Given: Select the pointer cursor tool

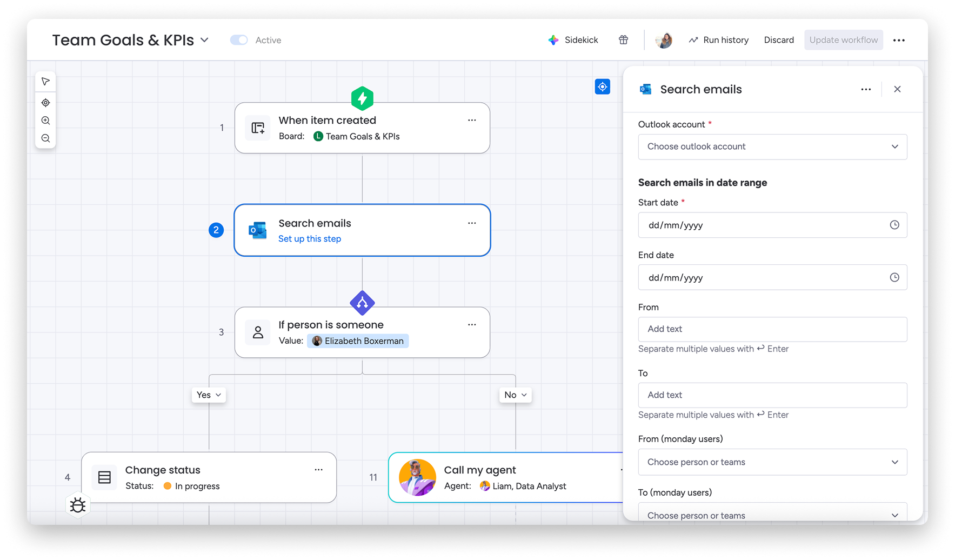Looking at the screenshot, I should pyautogui.click(x=45, y=82).
